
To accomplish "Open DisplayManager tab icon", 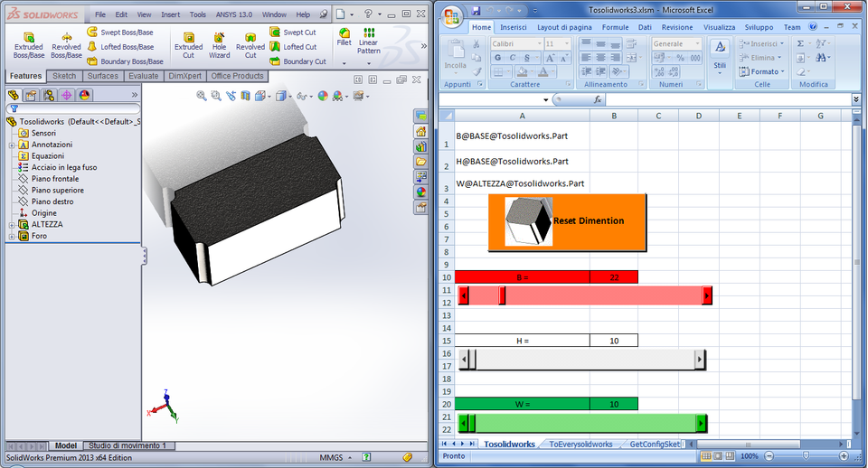I will 84,95.
